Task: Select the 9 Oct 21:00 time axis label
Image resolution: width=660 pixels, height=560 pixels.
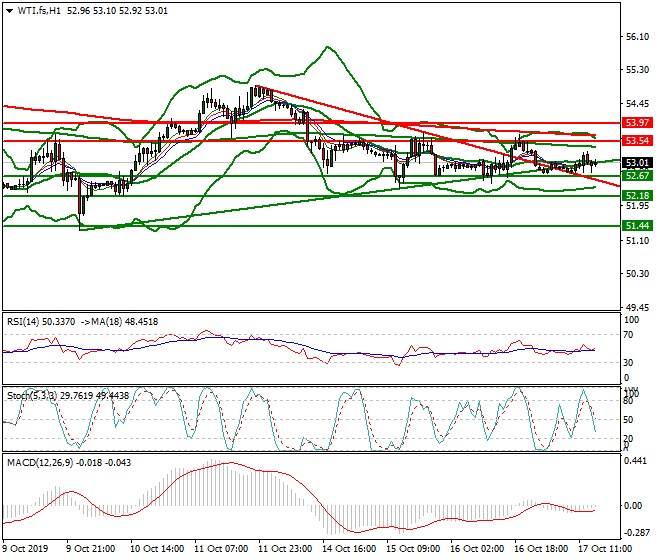Action: pos(90,549)
